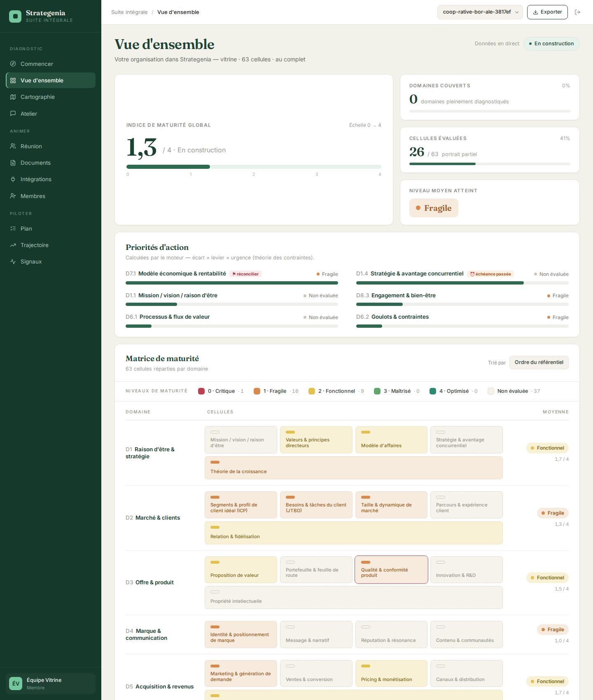Click the Atelier chat icon

[x=13, y=114]
